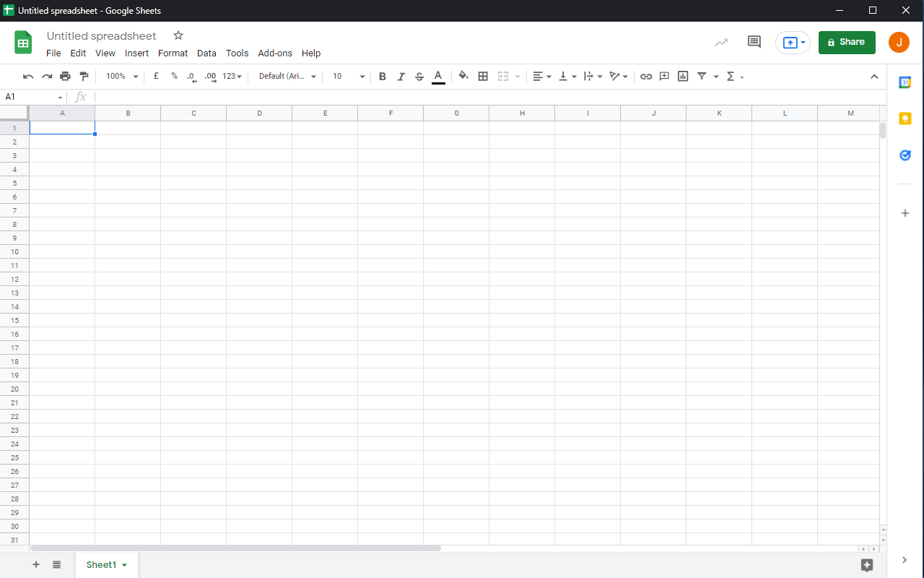Viewport: 924px width, 578px height.
Task: Apply strikethrough formatting
Action: [x=419, y=76]
